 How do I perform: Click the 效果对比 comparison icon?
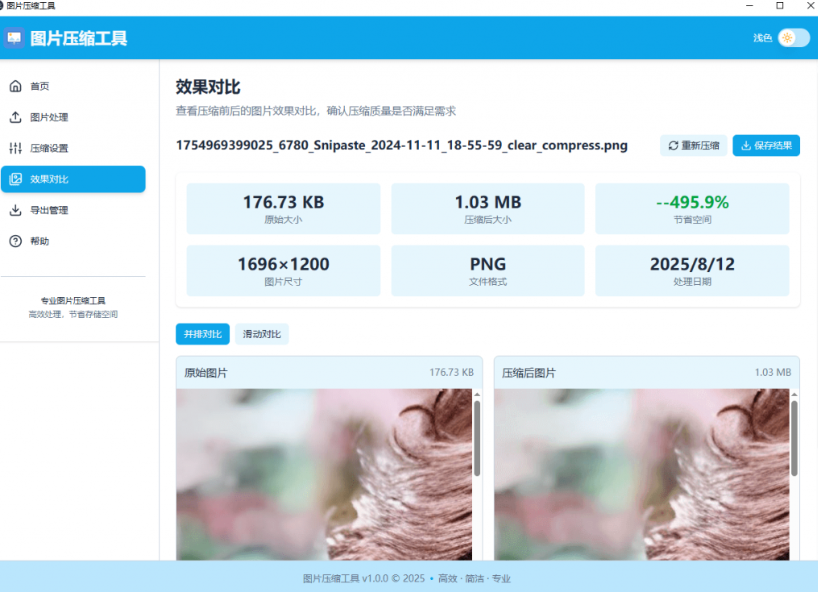click(15, 179)
